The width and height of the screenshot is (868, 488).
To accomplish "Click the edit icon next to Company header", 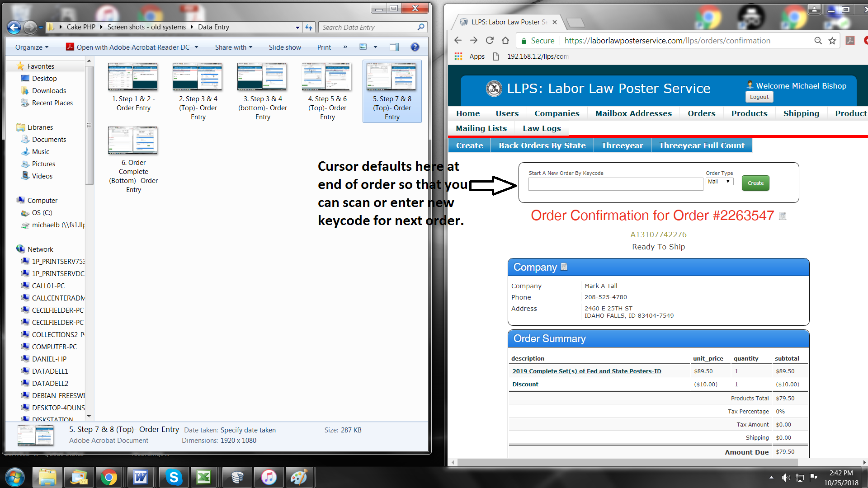I will (564, 267).
